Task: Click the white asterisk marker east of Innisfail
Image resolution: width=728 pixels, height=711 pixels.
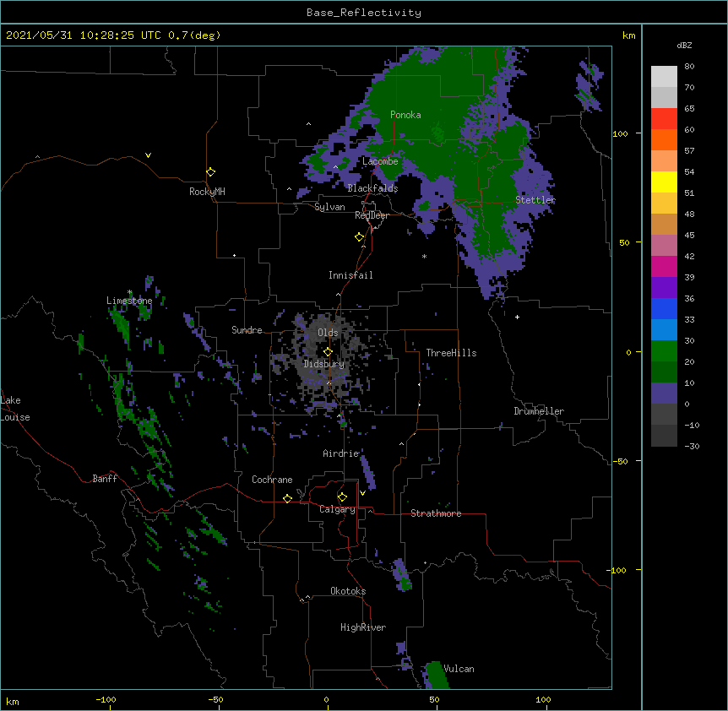Action: pyautogui.click(x=424, y=257)
